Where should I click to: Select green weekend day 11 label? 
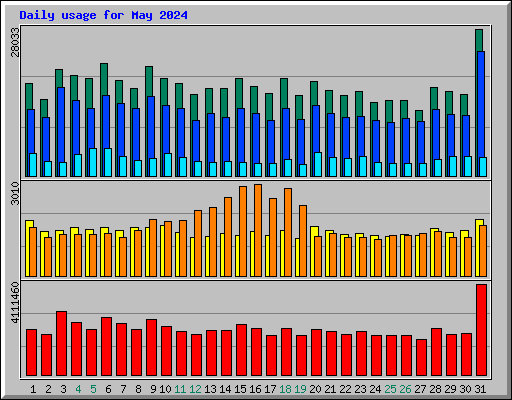180,389
